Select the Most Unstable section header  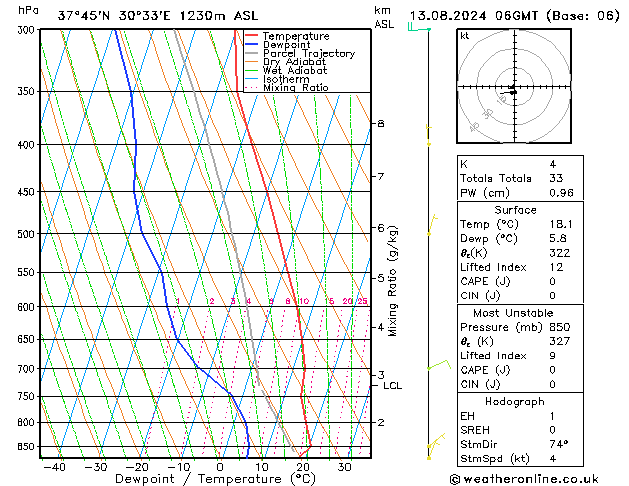pyautogui.click(x=514, y=313)
